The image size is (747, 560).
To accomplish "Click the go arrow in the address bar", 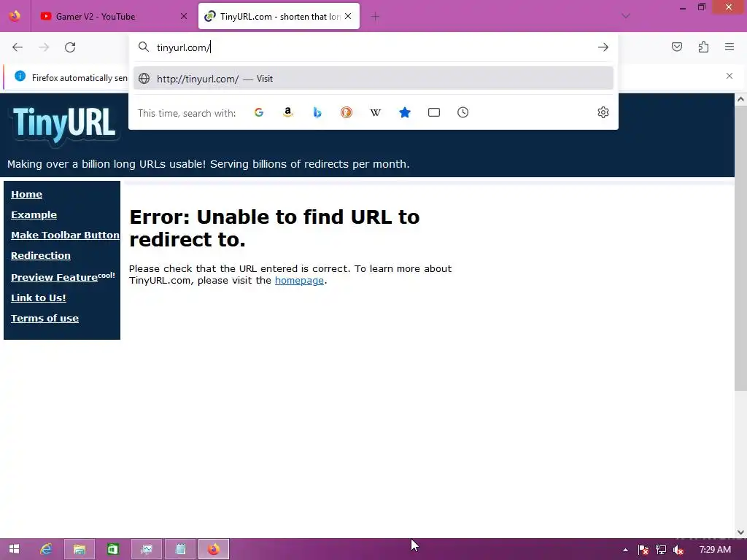I will tap(603, 47).
